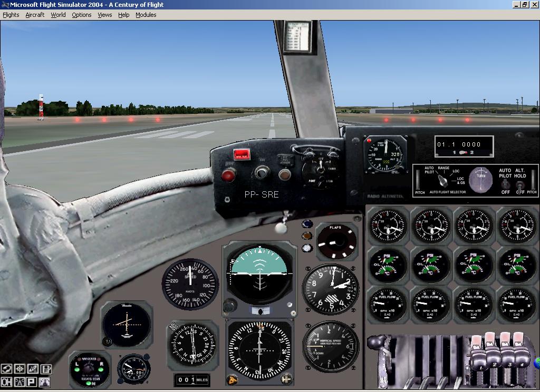This screenshot has height=392, width=540.
Task: Click the kneeboard loop icon in the panel toolbar
Action: point(6,369)
